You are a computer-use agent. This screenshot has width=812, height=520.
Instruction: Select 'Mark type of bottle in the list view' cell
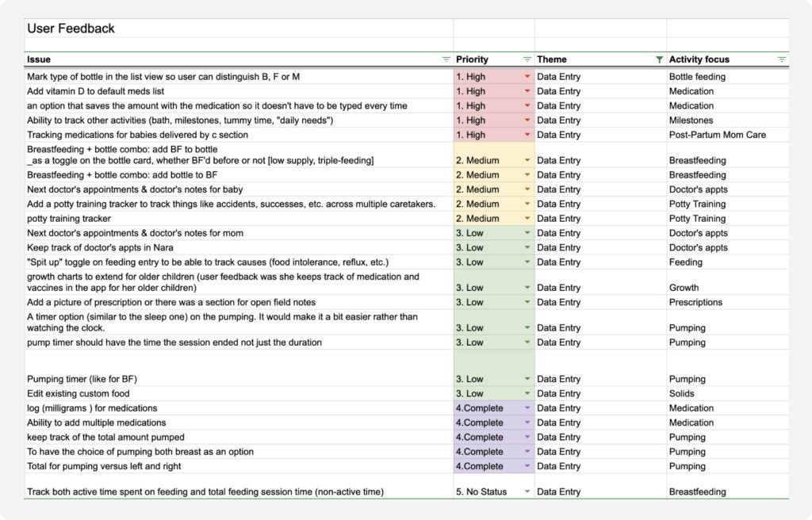coord(239,77)
